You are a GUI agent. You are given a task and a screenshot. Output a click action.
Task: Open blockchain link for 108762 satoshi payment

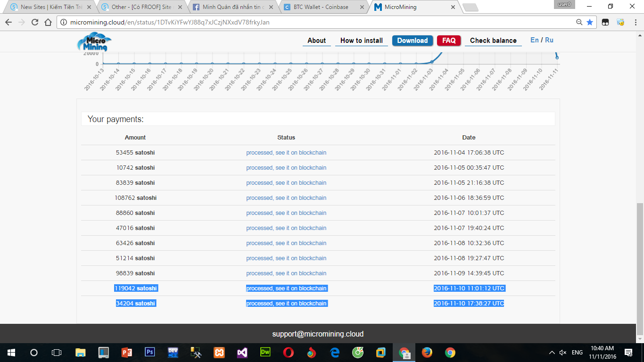[286, 198]
